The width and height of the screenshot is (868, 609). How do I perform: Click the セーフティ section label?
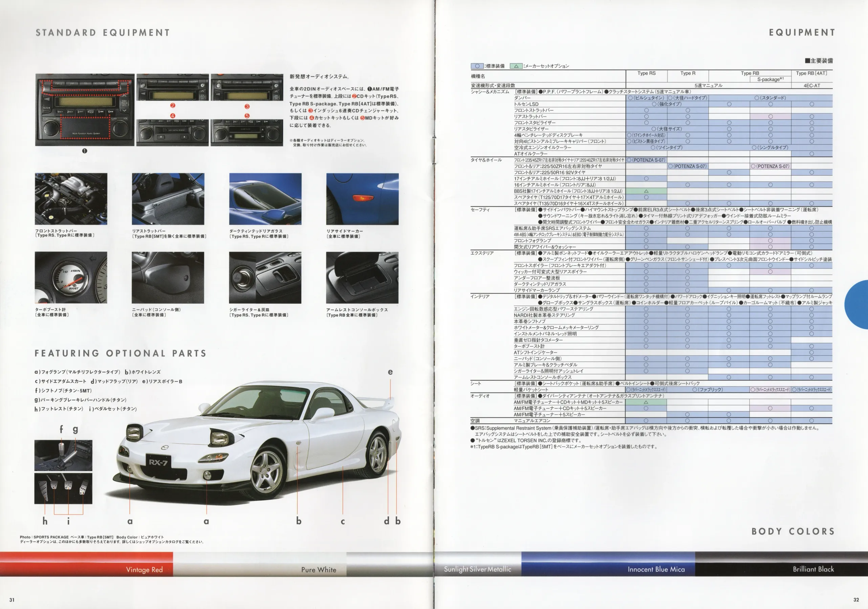click(x=480, y=210)
